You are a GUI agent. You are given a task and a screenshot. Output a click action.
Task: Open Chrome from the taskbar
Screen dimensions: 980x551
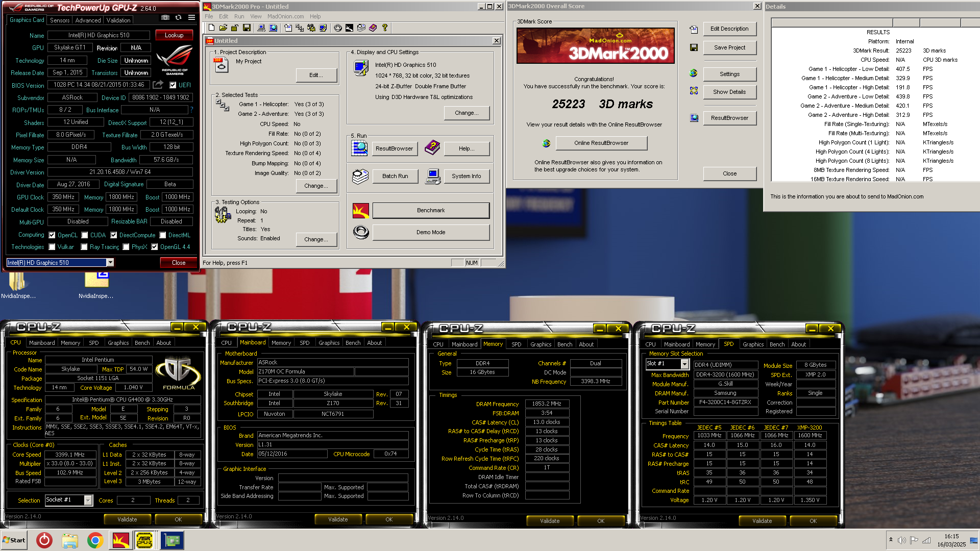coord(95,540)
